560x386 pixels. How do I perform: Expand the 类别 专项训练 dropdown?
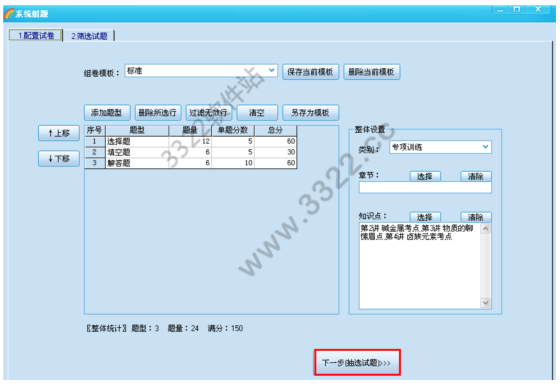coord(485,147)
